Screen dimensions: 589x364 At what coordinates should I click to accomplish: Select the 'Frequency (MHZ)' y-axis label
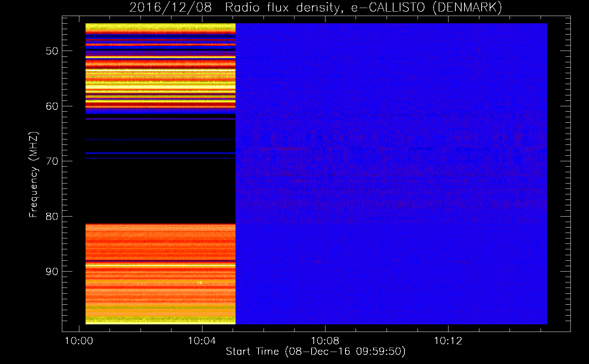[33, 174]
